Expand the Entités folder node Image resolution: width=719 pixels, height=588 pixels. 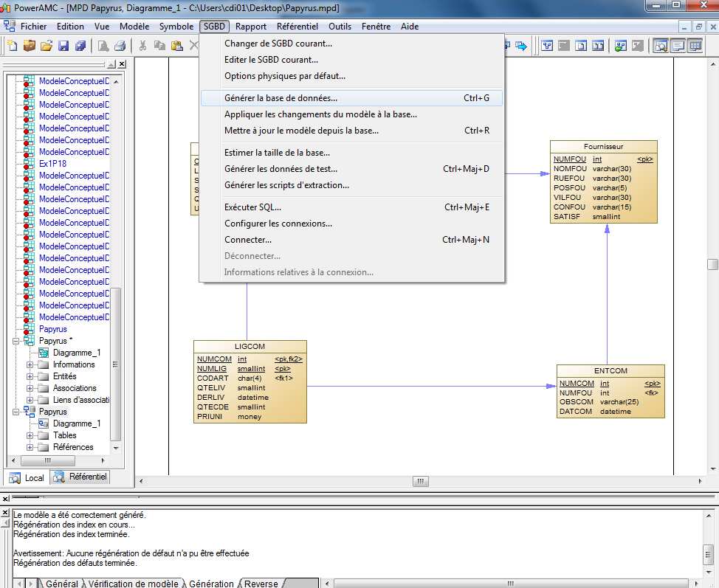(30, 376)
